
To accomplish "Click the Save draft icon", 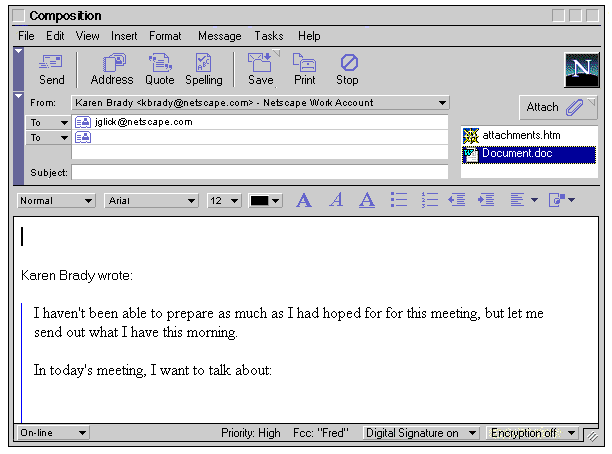I will [260, 69].
